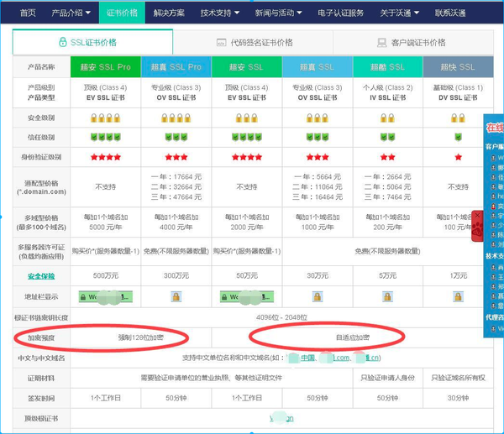This screenshot has width=504, height=434.
Task: Click the padlock address bar icon for 超快 SSL
Action: [x=458, y=297]
